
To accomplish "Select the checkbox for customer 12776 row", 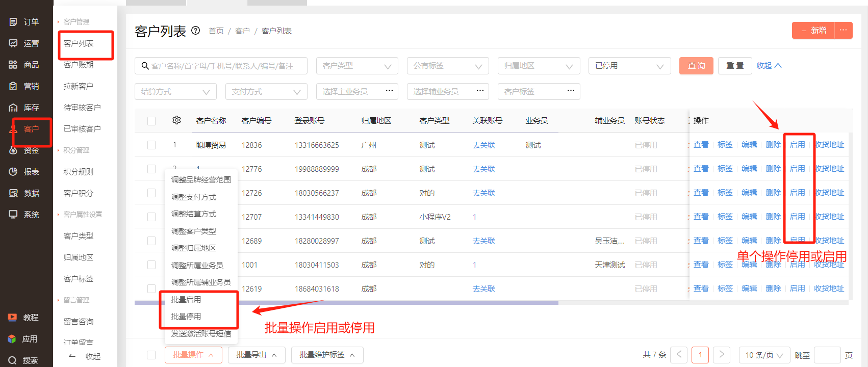I will coord(151,169).
